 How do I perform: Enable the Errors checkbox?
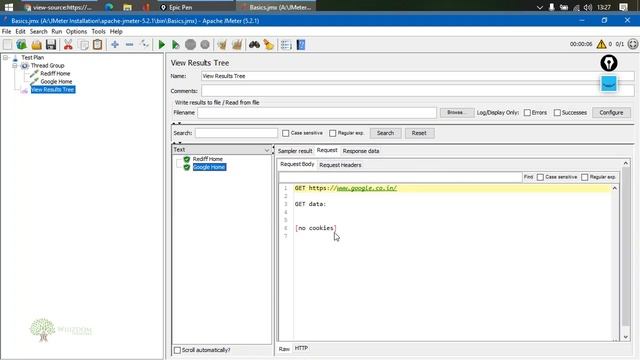pyautogui.click(x=527, y=113)
